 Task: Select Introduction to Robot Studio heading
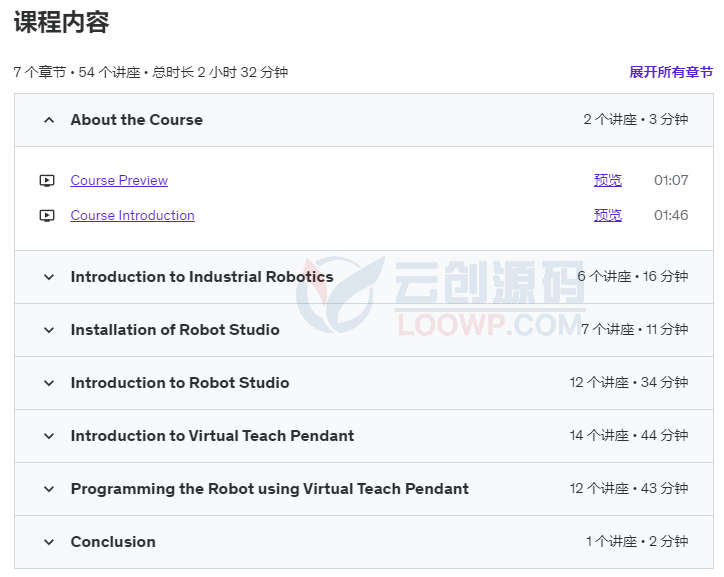click(180, 383)
